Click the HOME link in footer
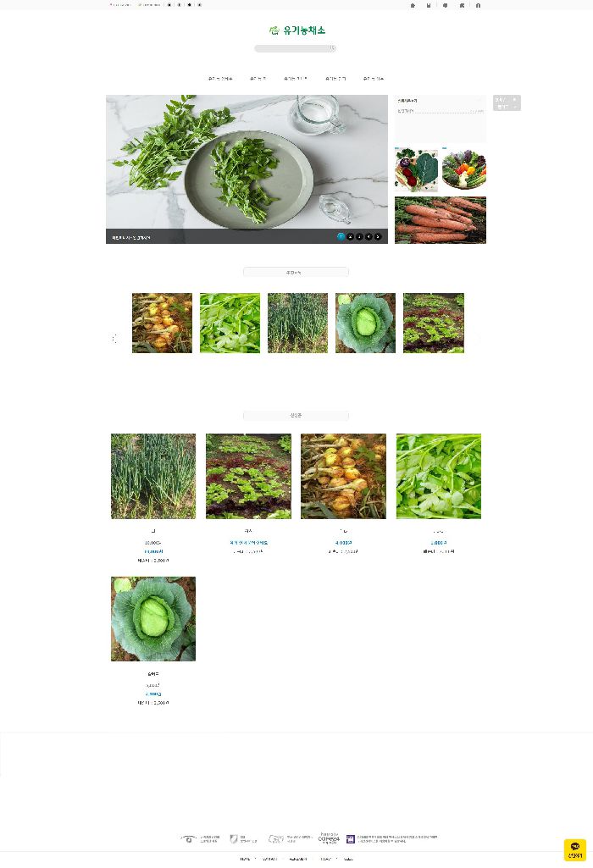Image resolution: width=593 pixels, height=868 pixels. pos(246,860)
